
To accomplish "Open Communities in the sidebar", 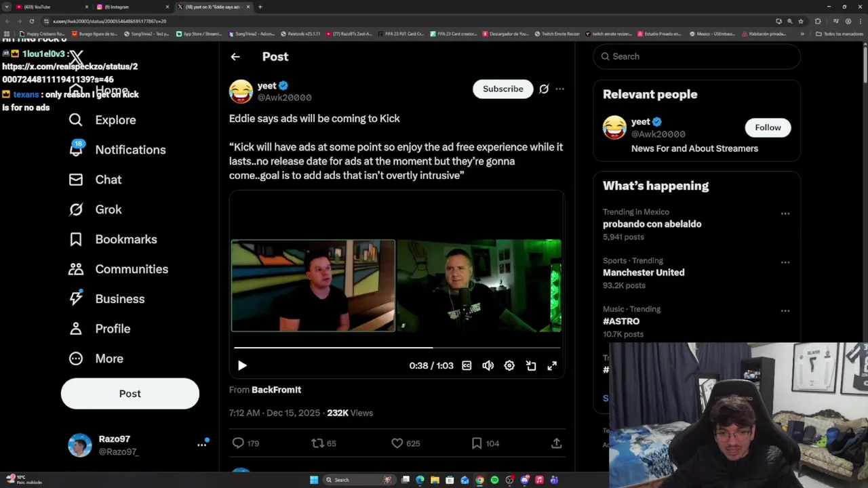I will tap(118, 269).
